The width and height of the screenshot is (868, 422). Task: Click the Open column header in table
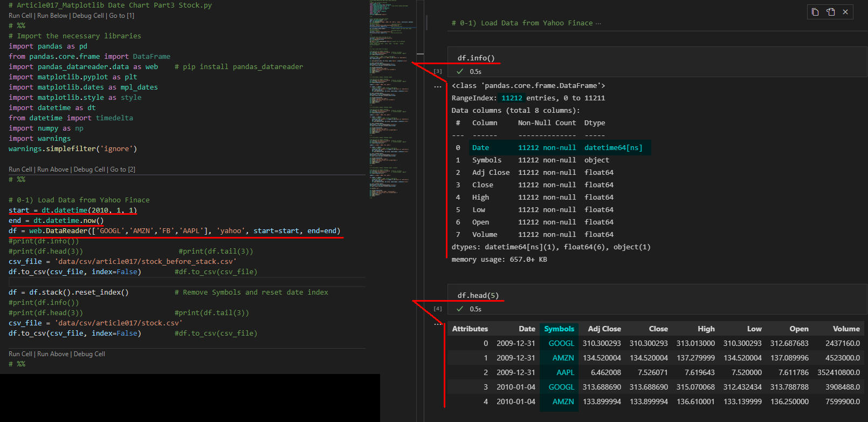click(799, 329)
